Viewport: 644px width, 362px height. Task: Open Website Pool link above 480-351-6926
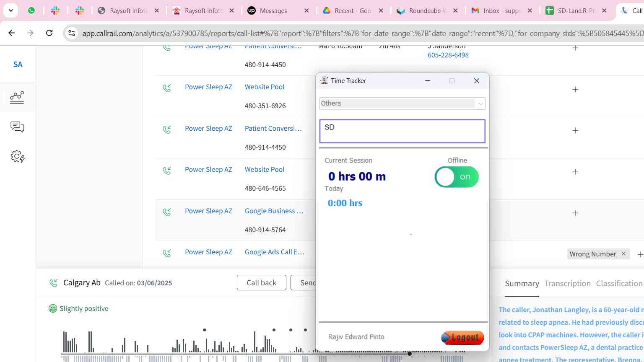(x=265, y=87)
